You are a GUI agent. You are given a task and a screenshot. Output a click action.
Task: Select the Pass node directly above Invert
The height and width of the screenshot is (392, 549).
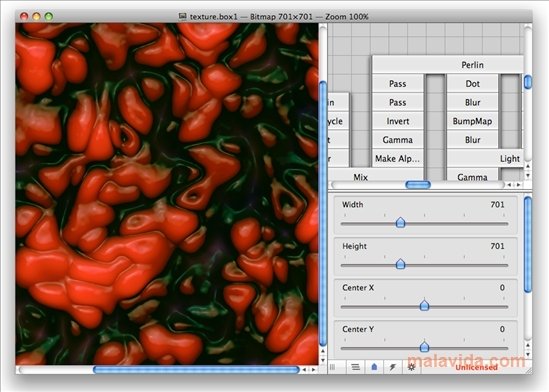(397, 103)
